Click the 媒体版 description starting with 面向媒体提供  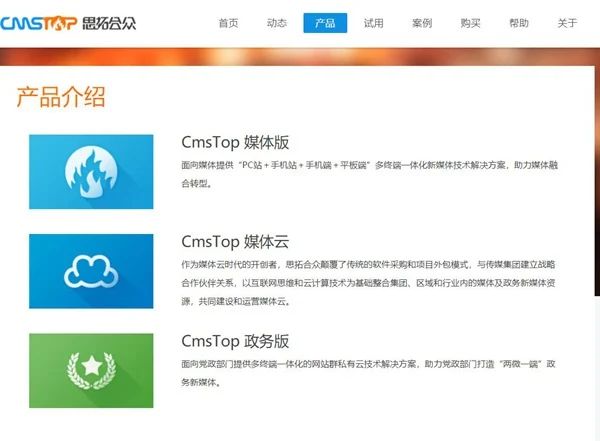click(369, 174)
